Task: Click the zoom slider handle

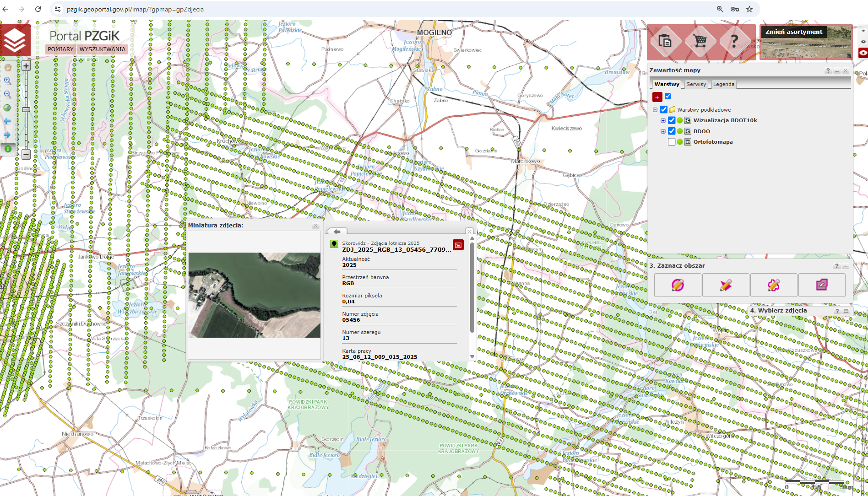Action: (x=26, y=109)
